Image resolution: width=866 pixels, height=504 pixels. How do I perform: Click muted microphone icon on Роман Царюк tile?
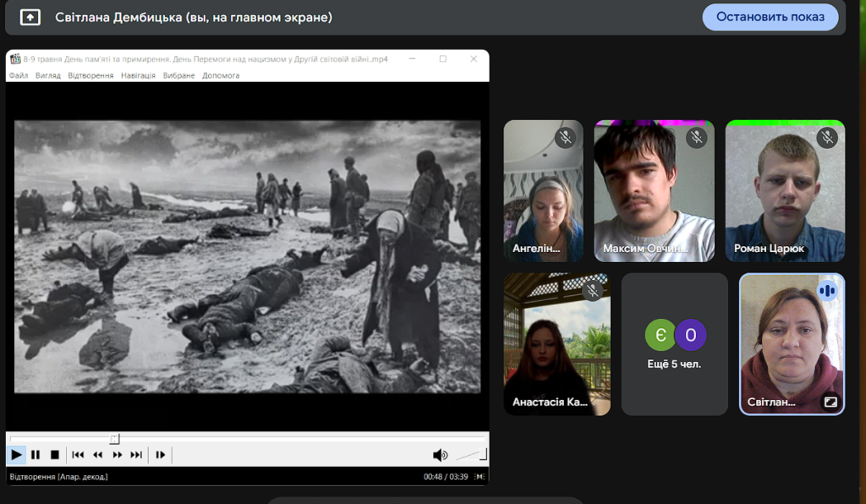[x=827, y=138]
